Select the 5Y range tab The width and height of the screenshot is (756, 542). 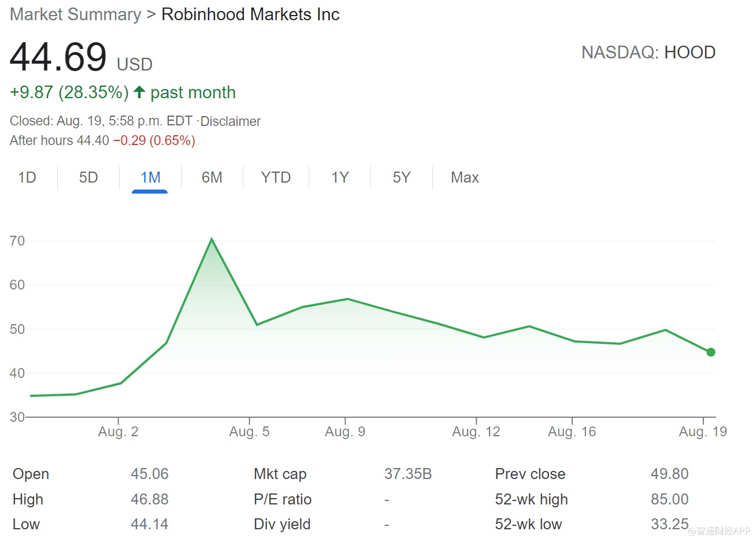[x=401, y=177]
